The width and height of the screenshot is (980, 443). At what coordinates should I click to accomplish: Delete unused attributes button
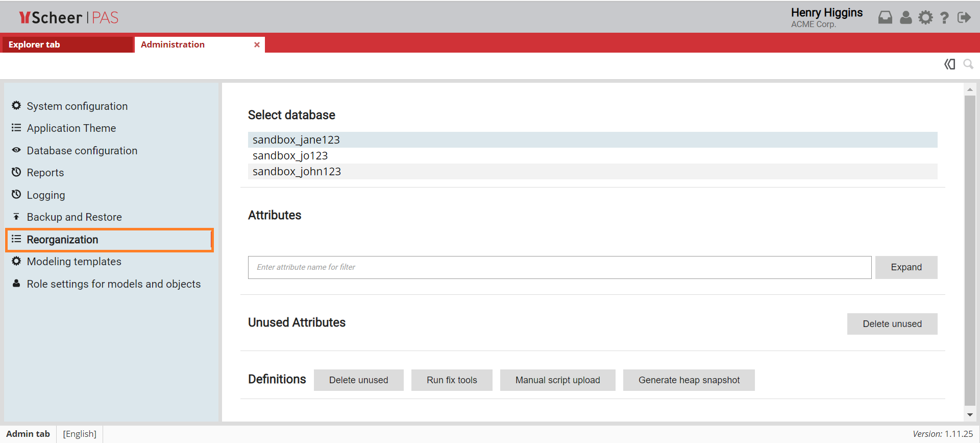[892, 324]
